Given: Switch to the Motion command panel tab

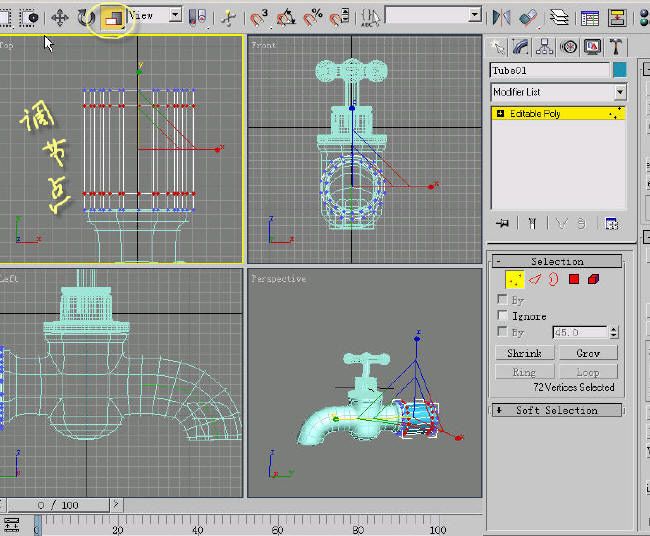Looking at the screenshot, I should click(x=568, y=47).
